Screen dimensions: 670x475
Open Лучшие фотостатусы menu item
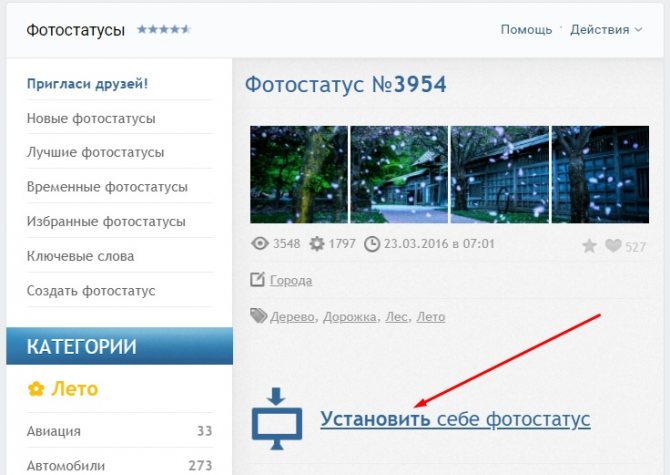click(95, 153)
